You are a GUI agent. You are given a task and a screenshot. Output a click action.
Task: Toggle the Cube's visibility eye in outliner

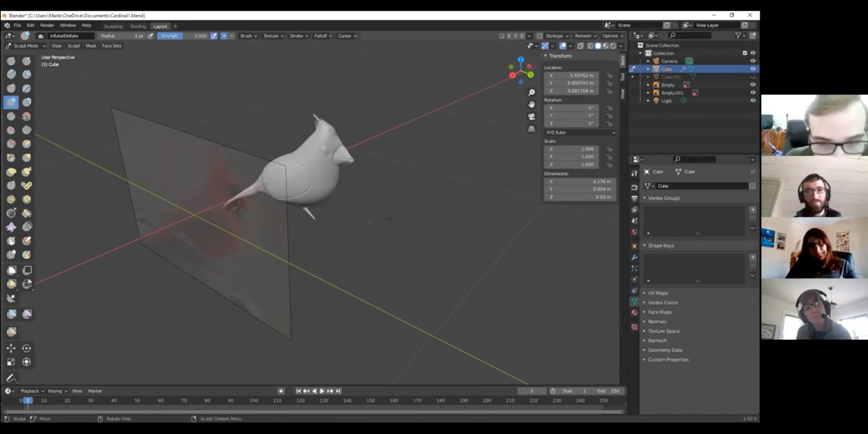(x=753, y=69)
